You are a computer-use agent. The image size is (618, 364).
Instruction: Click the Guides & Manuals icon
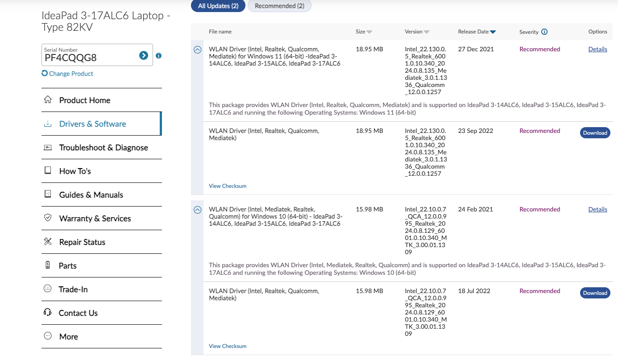pos(48,194)
